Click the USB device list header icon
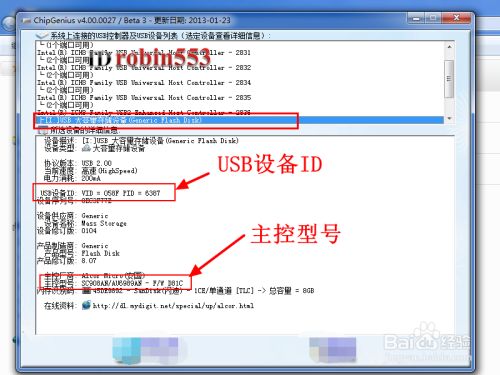 coord(41,35)
